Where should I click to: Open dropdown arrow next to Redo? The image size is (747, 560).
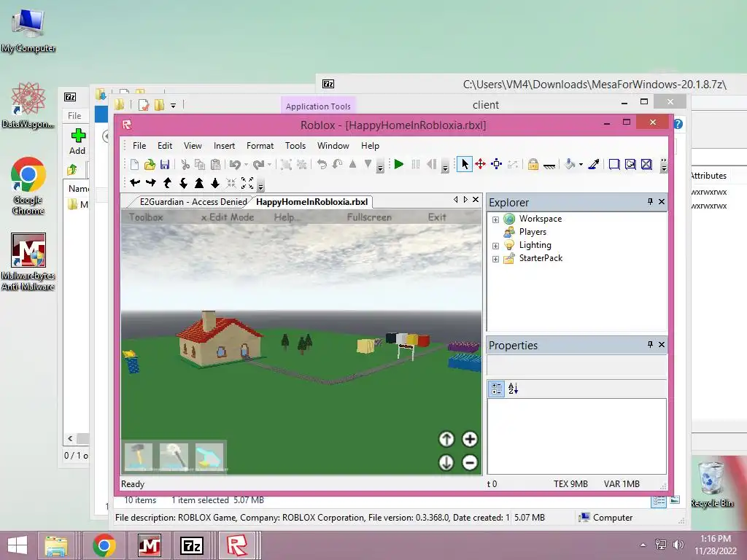click(270, 165)
